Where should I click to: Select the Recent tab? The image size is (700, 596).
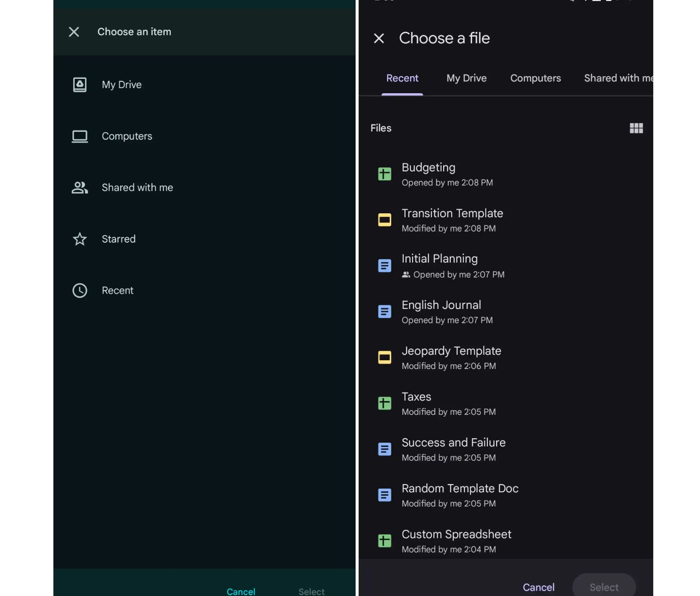[402, 78]
